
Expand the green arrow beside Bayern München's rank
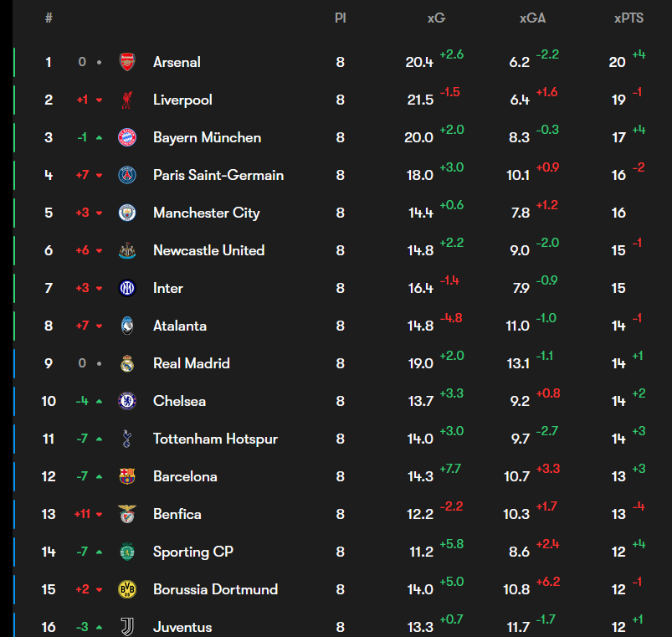98,137
